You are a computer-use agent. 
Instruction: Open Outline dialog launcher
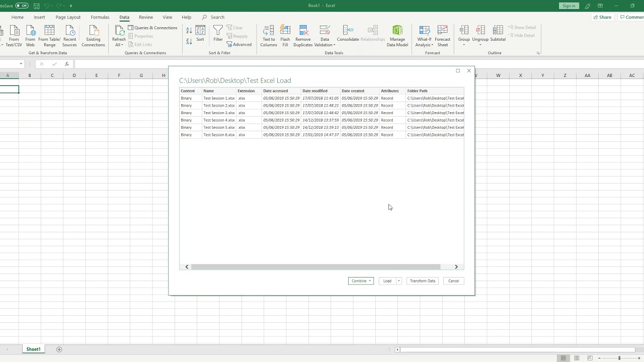click(x=538, y=53)
